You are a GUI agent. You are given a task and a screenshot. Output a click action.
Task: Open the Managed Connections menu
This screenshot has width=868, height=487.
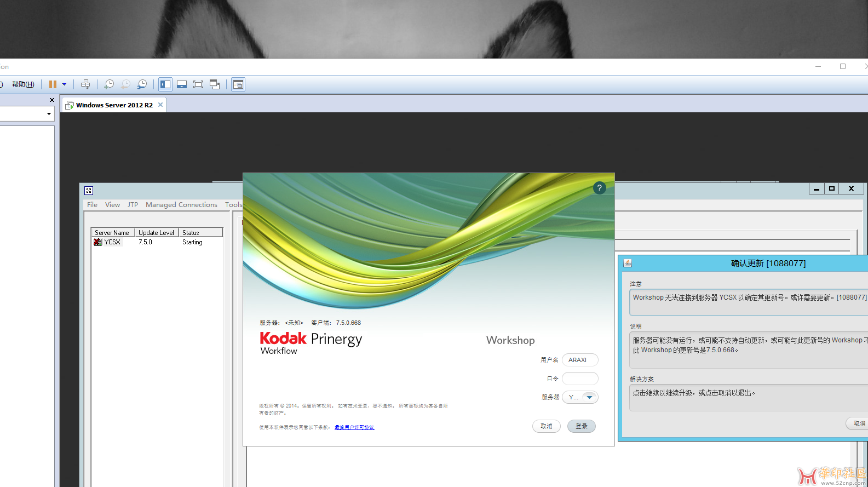(x=181, y=205)
